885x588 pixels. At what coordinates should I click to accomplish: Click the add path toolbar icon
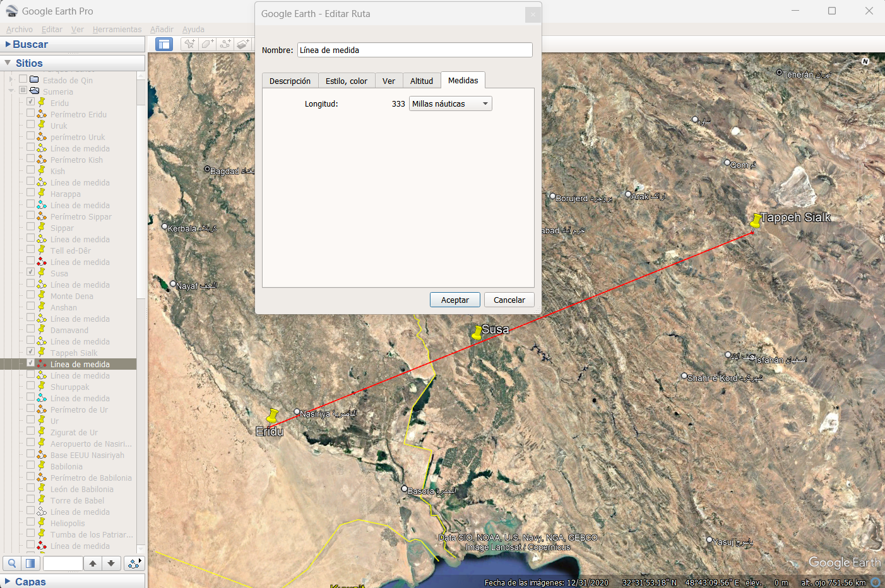click(x=225, y=44)
